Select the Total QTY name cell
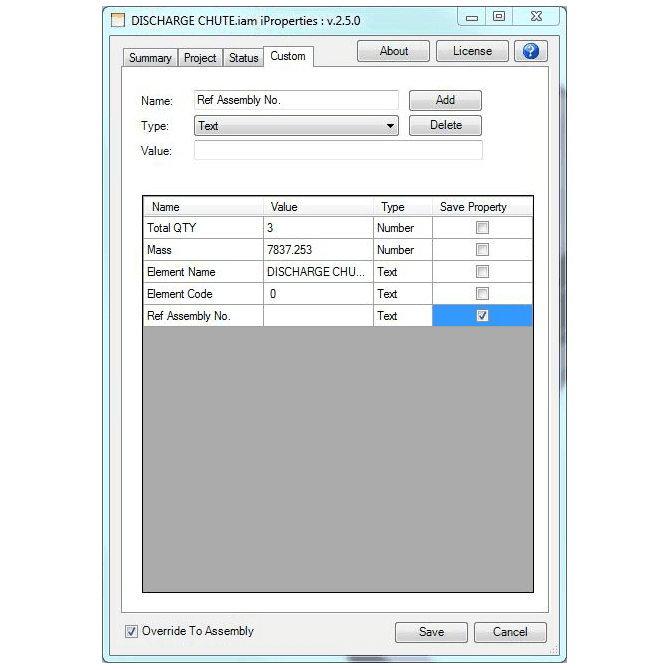Screen dimensions: 670x670 pyautogui.click(x=203, y=228)
